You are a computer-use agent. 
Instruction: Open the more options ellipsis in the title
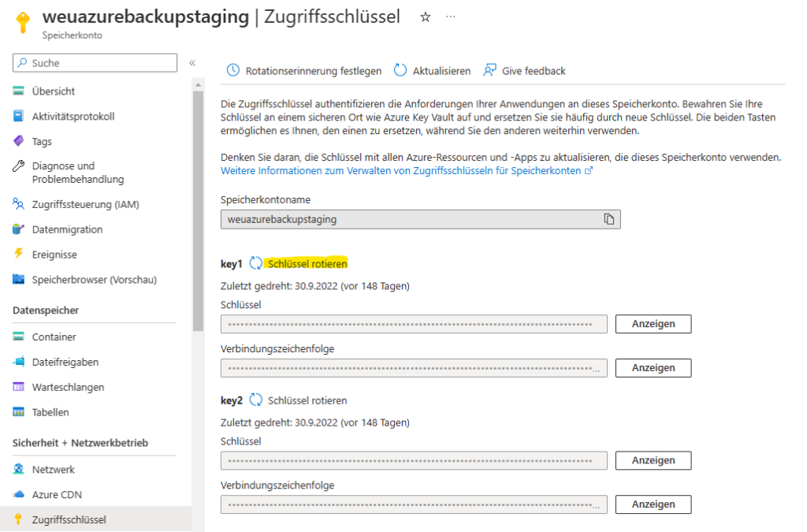(450, 17)
